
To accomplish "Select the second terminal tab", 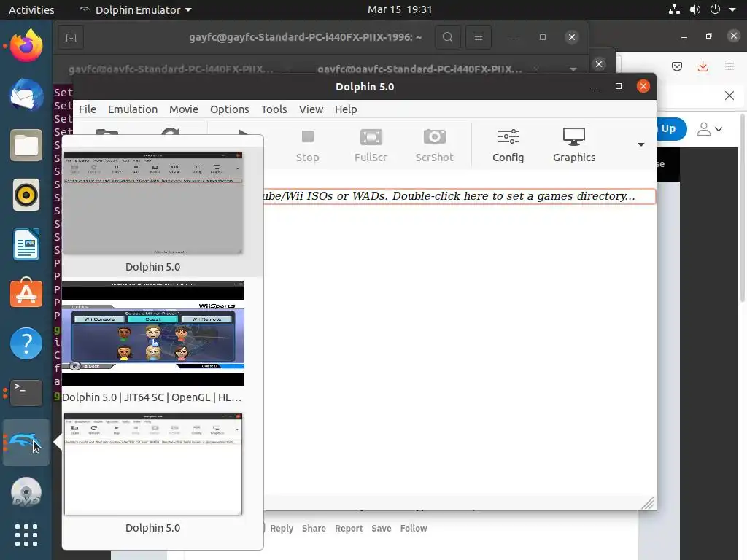I will tap(419, 69).
